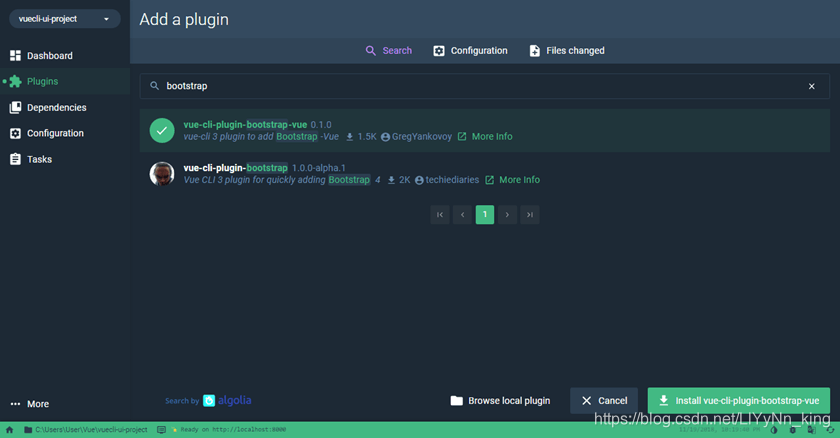Click the log console icon in status bar
Screen dimensions: 840x438
coord(161,429)
